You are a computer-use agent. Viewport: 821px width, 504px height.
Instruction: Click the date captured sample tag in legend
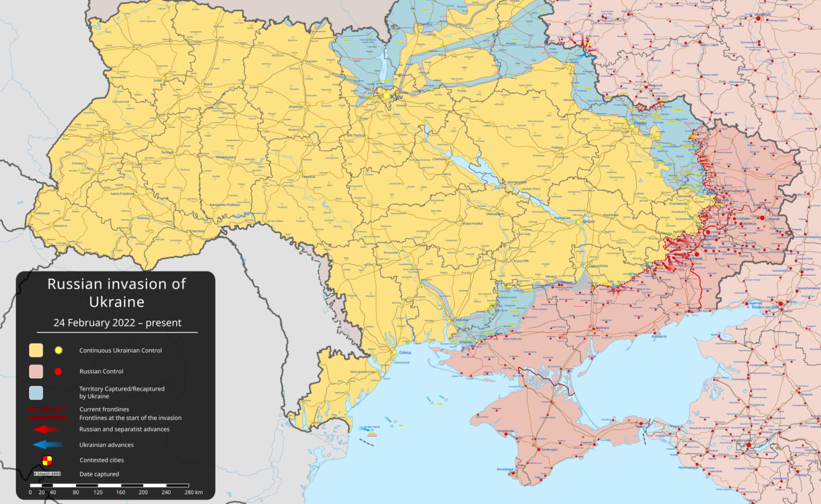point(47,474)
